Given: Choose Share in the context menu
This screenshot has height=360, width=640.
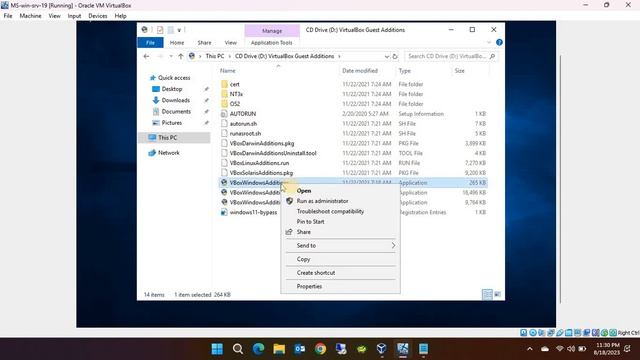Looking at the screenshot, I should 303,231.
